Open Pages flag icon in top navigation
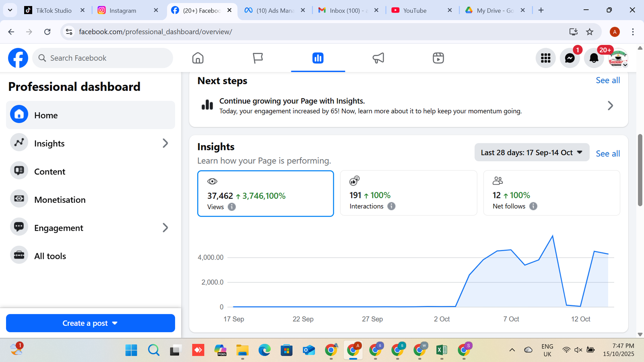 click(x=258, y=58)
